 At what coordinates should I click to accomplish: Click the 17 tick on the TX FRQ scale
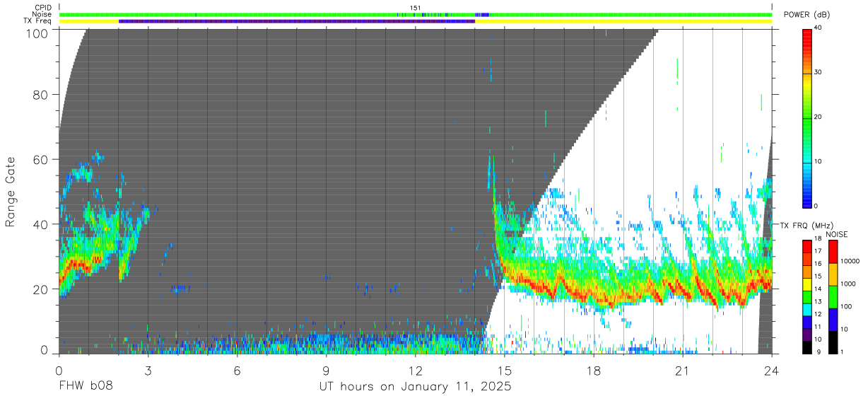coord(820,252)
